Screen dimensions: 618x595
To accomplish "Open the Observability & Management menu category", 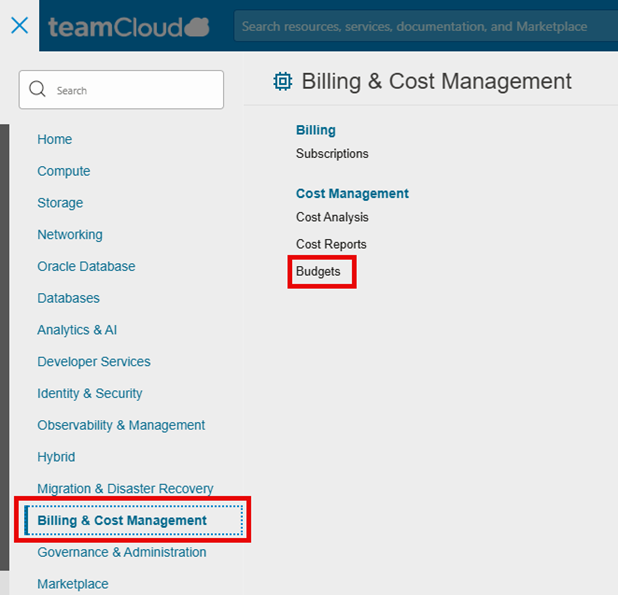I will click(121, 425).
